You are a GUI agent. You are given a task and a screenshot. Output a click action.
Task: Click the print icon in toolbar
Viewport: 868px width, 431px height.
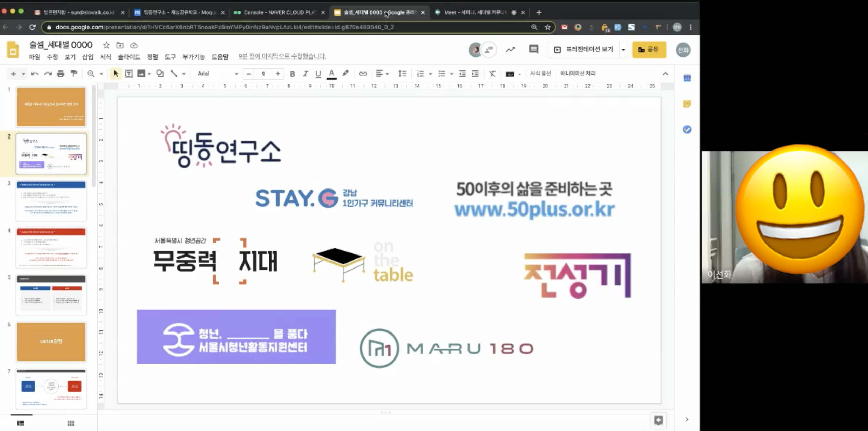[x=60, y=74]
